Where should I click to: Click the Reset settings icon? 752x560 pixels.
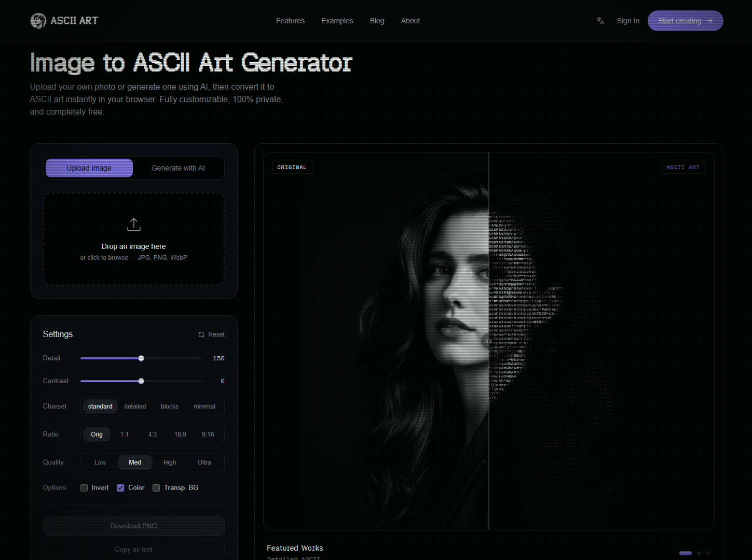pos(201,334)
